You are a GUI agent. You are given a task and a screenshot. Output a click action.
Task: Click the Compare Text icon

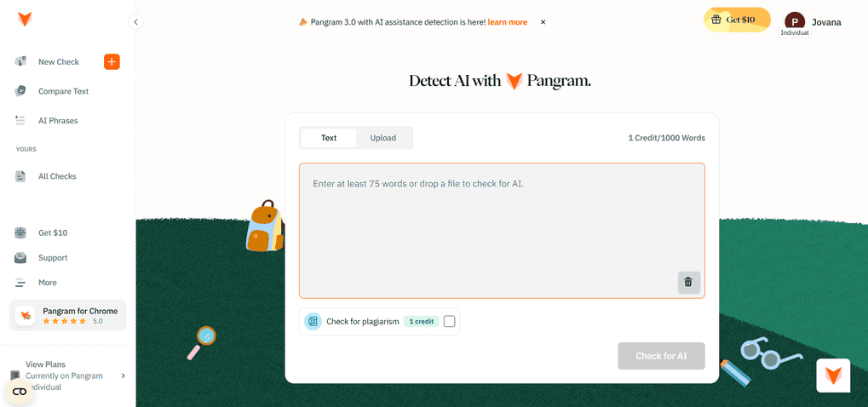pos(20,91)
